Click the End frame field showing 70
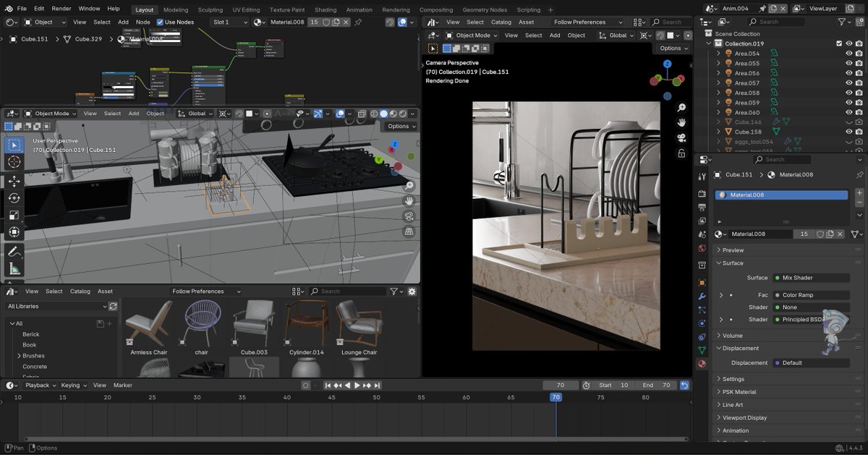 (657, 386)
